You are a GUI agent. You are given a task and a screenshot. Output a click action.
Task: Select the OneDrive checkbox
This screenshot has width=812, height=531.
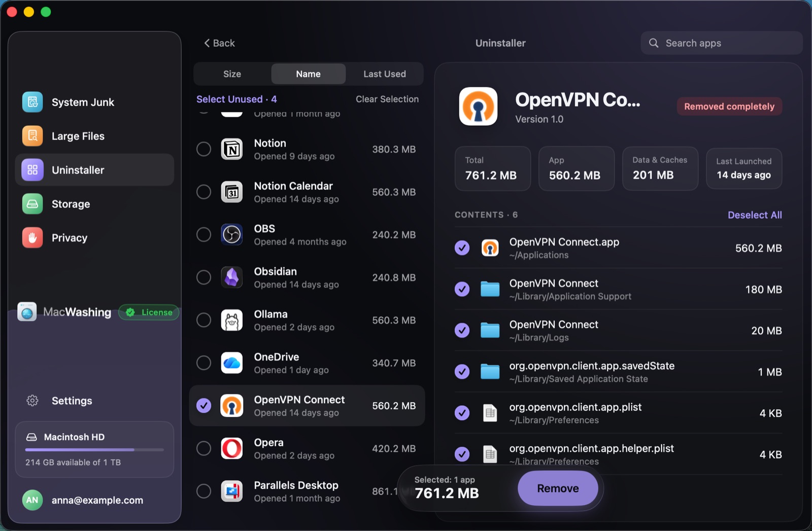click(x=204, y=363)
